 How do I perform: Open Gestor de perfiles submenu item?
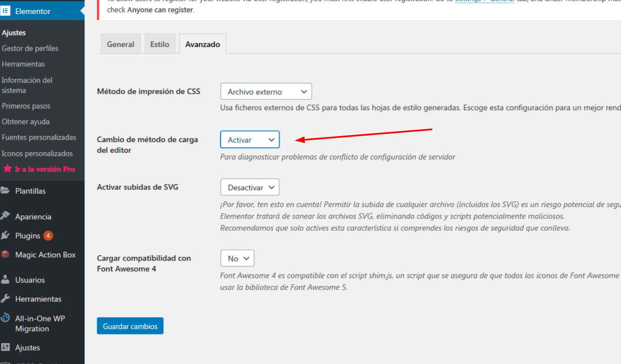point(30,48)
